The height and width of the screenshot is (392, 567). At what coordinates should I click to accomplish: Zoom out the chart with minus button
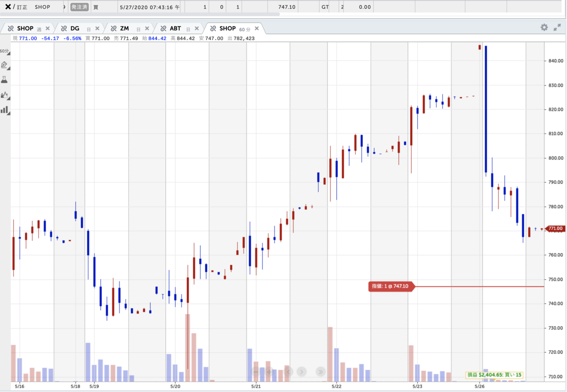[x=255, y=371]
